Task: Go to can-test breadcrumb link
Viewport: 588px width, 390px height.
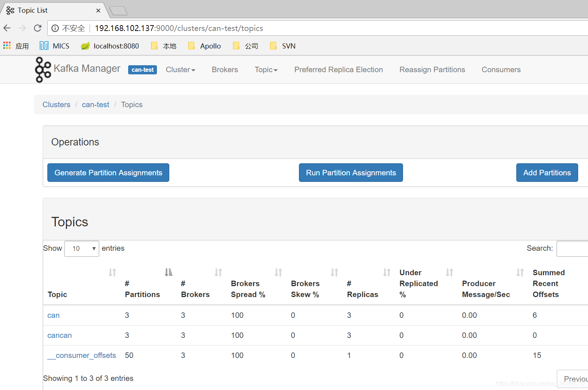Action: click(x=95, y=105)
